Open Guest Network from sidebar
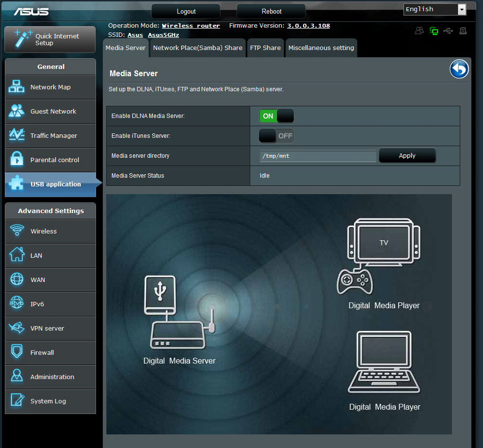This screenshot has height=448, width=483. (x=50, y=111)
